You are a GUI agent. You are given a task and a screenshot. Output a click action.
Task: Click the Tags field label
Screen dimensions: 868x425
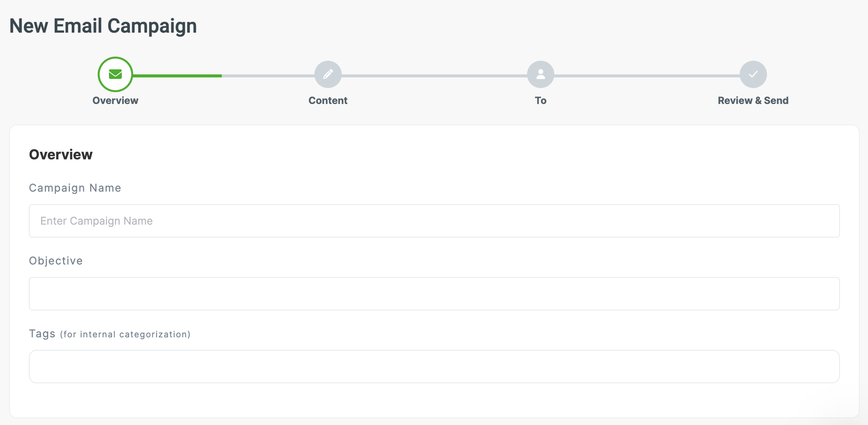pos(42,334)
